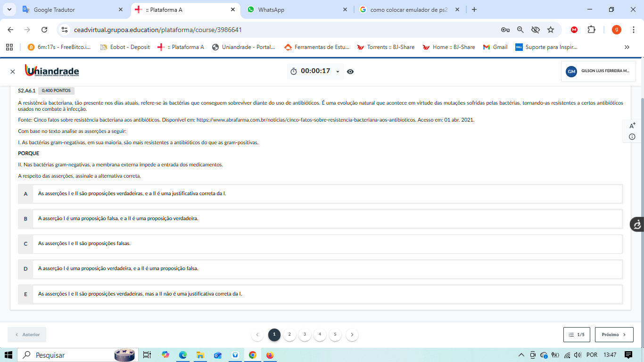This screenshot has height=362, width=644.
Task: Click the stopwatch timer icon
Action: click(294, 71)
